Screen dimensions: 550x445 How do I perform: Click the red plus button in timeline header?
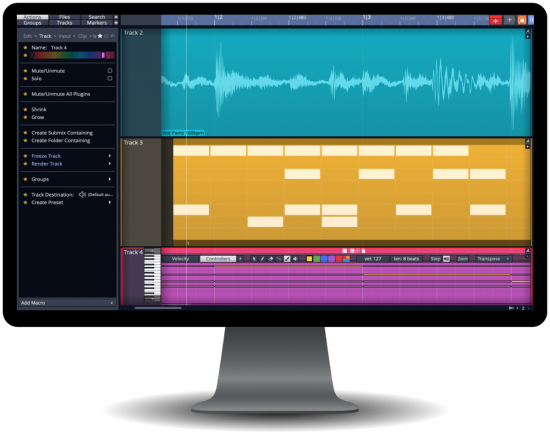point(495,21)
